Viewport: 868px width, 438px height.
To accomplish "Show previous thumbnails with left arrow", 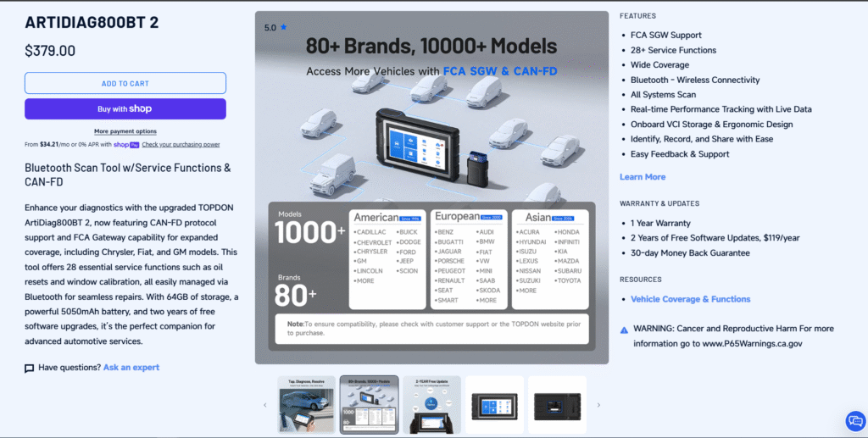I will [264, 405].
